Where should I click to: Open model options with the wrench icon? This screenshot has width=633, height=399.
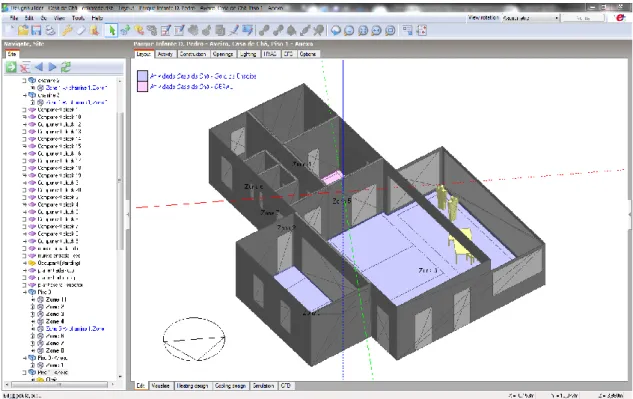tap(67, 30)
